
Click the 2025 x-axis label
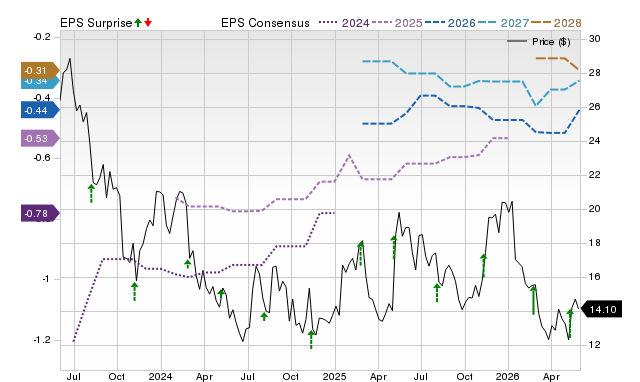(x=334, y=376)
